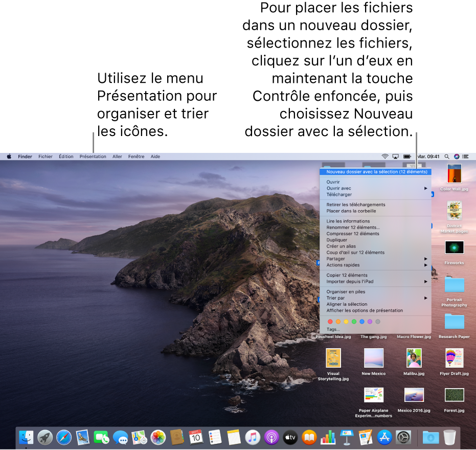Open the Fenêtre menu
The image size is (476, 450).
pos(137,156)
